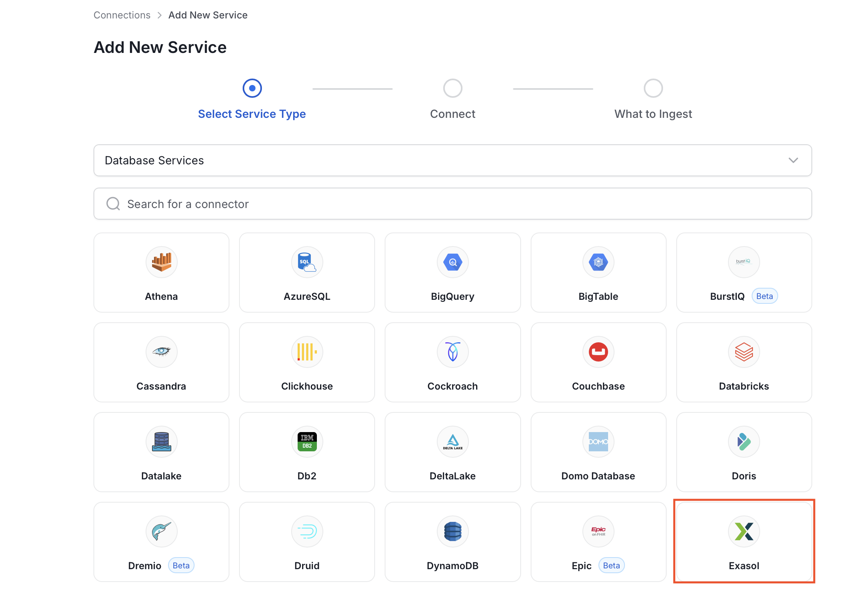Click the Connections breadcrumb link
Image resolution: width=868 pixels, height=590 pixels.
pos(122,15)
